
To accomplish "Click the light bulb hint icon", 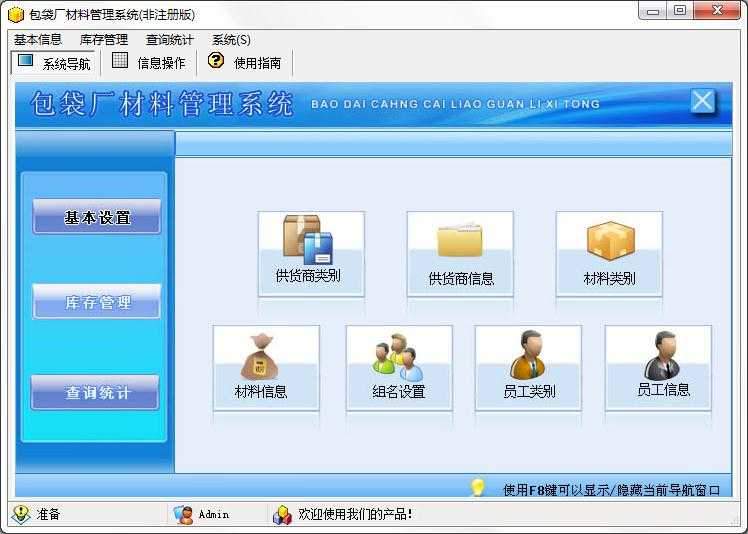I will (x=477, y=487).
